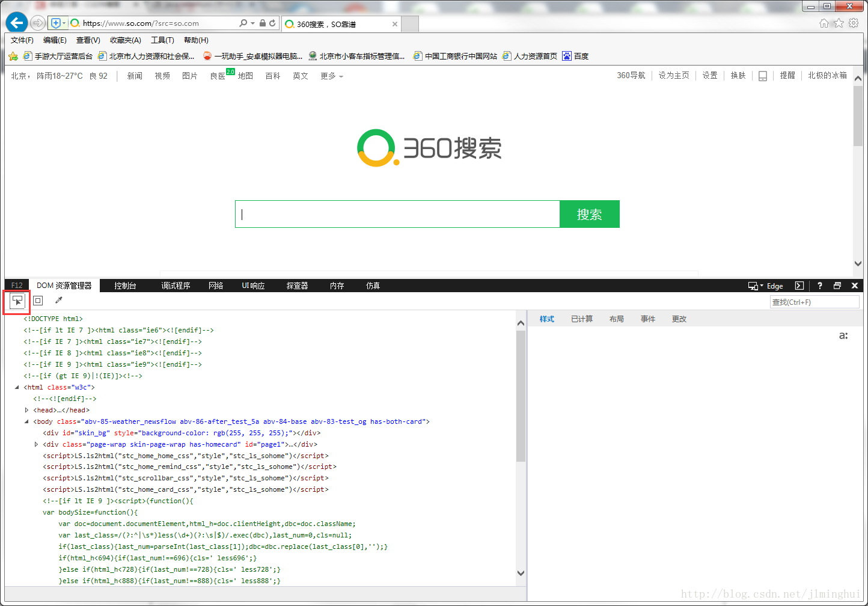Click the IE Forward navigation button
Viewport: 868px width, 606px height.
click(x=38, y=23)
